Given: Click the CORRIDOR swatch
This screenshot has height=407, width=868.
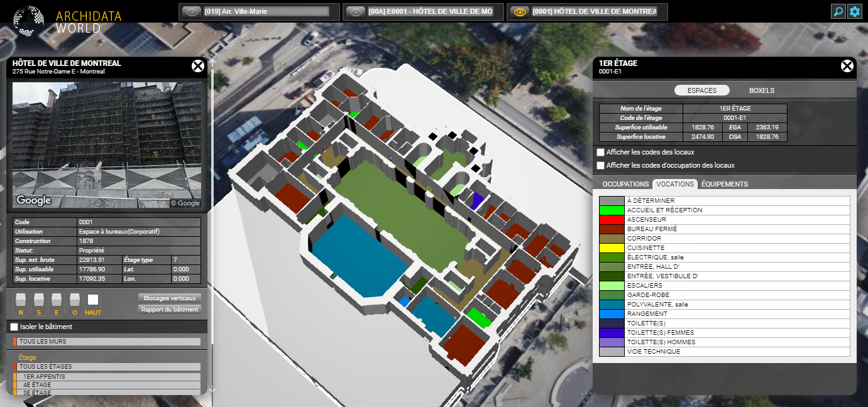Looking at the screenshot, I should coord(612,239).
